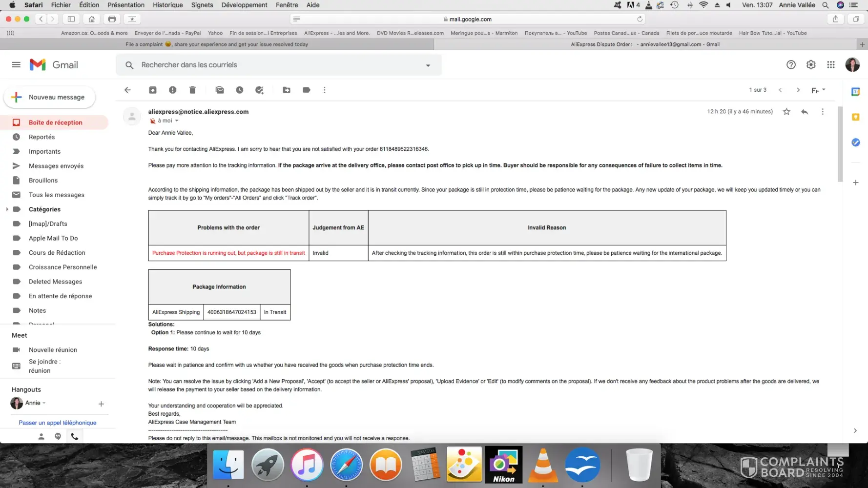The height and width of the screenshot is (488, 868).
Task: Open VLC from the Dock
Action: coord(543,465)
